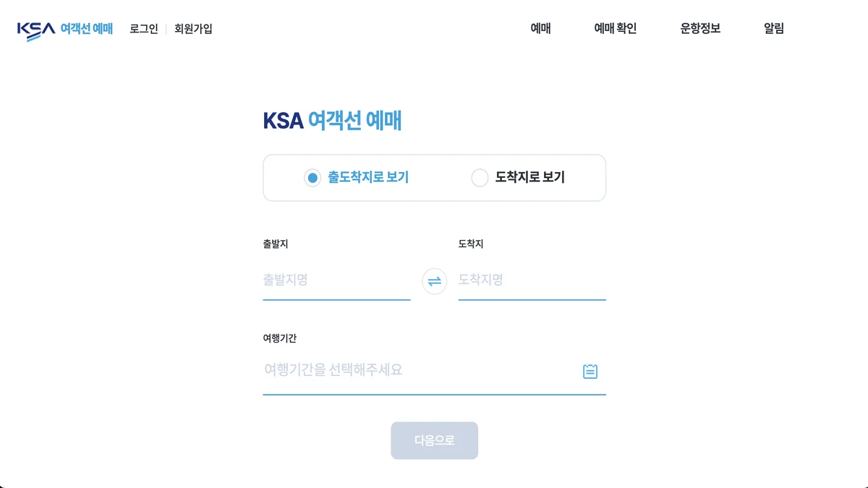Image resolution: width=868 pixels, height=488 pixels.
Task: Click the 도착지 field label
Action: pos(471,244)
